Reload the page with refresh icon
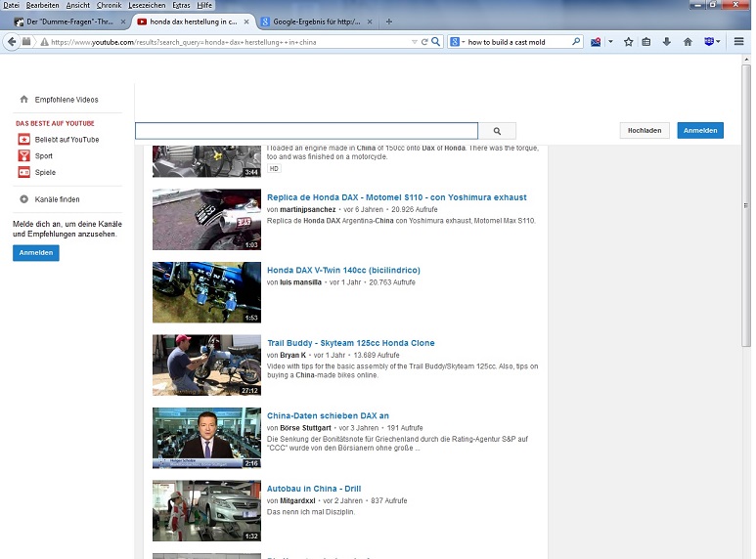Viewport: 756px width, 559px height. pos(424,42)
